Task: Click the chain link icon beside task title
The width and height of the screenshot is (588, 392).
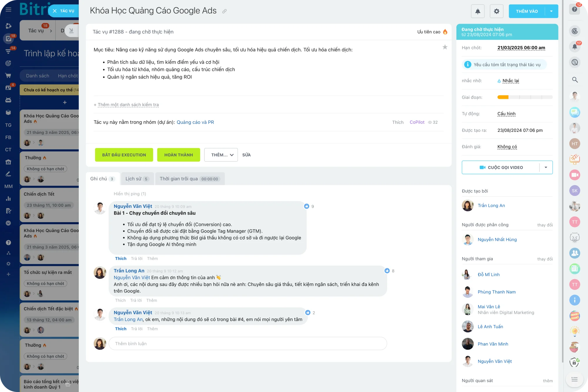Action: (x=224, y=11)
